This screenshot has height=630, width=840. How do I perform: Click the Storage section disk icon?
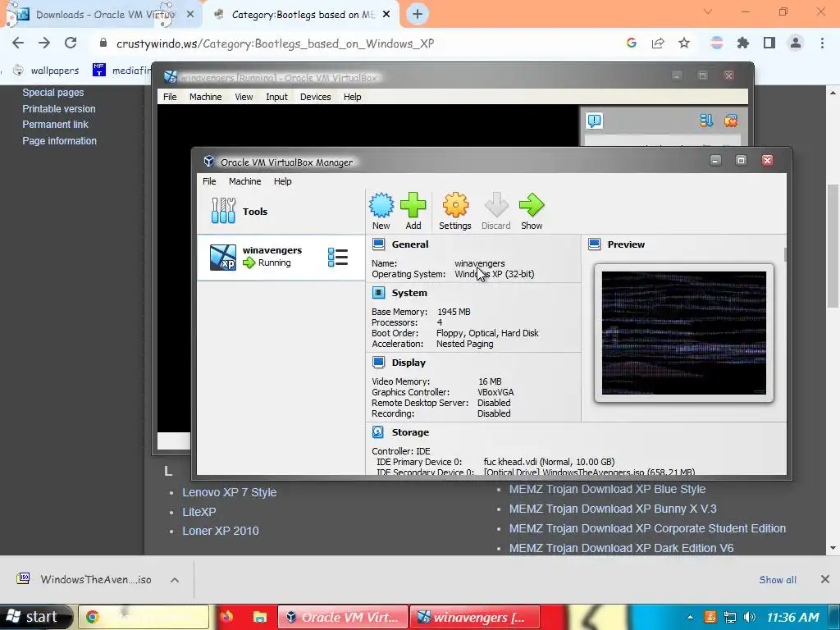[x=378, y=431]
